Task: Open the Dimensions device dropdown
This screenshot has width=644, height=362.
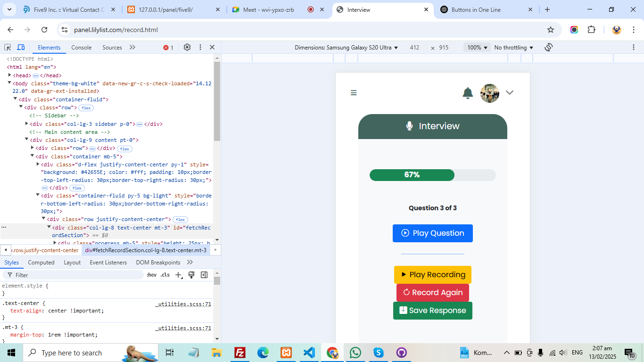Action: (347, 48)
